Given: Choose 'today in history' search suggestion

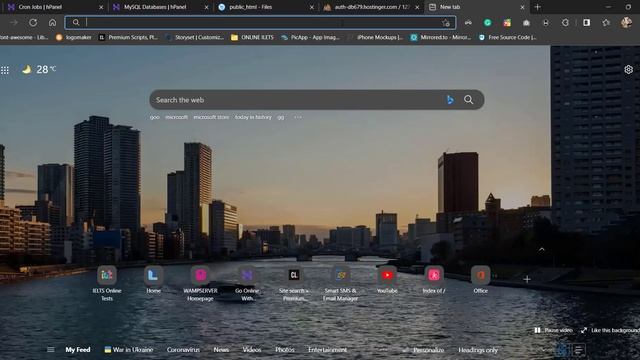Looking at the screenshot, I should coord(253,117).
